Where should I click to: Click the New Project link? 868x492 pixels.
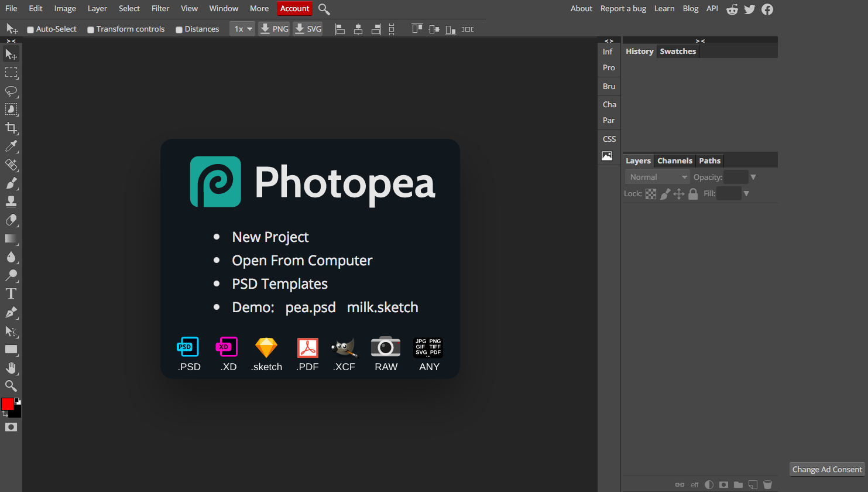270,237
